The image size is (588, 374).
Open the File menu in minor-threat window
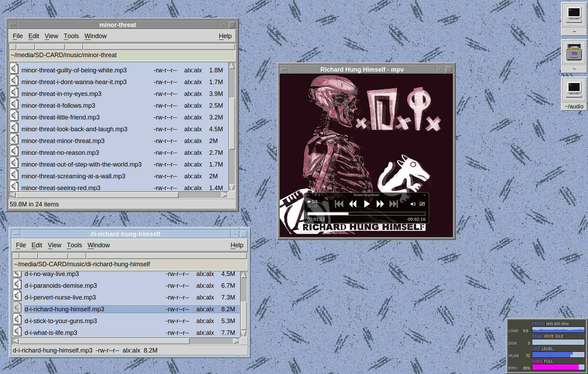tap(18, 36)
